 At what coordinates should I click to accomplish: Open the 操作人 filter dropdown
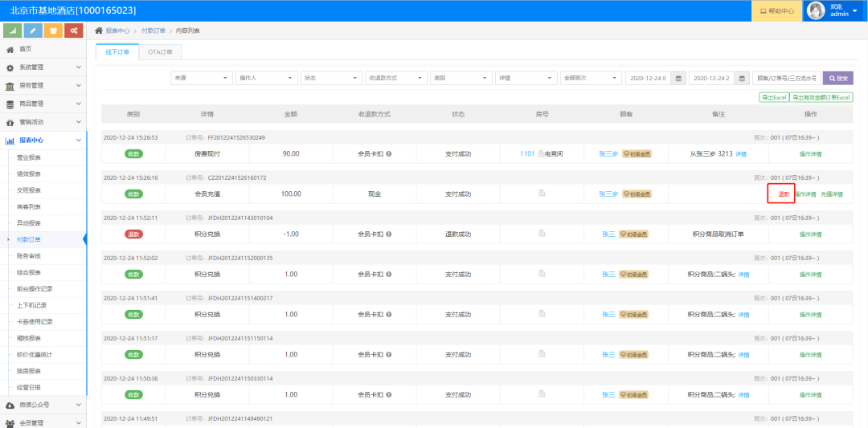[x=266, y=78]
